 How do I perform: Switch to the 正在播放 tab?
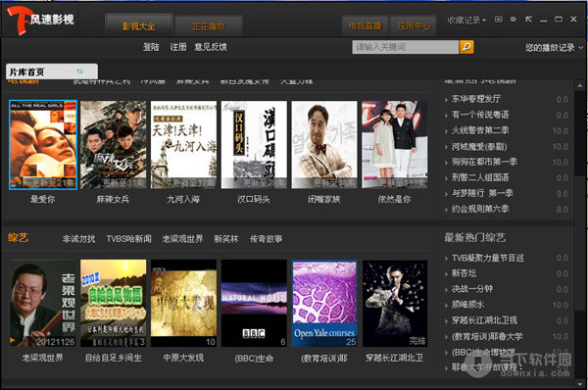point(209,26)
